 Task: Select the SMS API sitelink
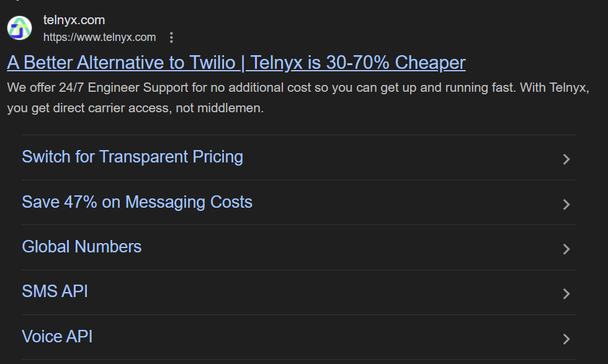click(55, 291)
